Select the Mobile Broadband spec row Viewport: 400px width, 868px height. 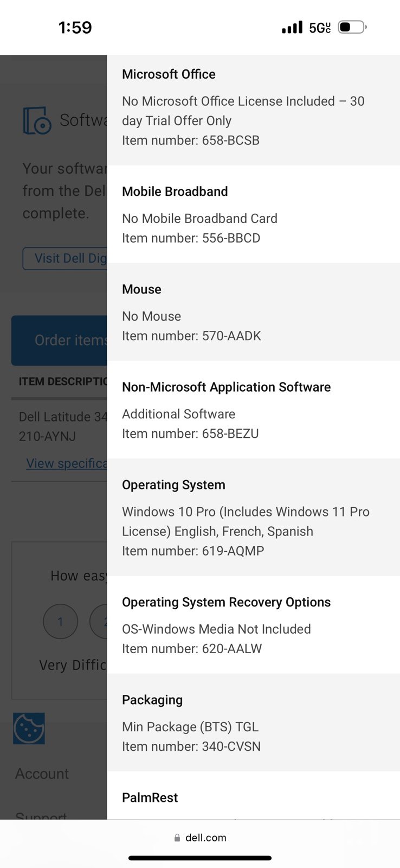tap(254, 214)
